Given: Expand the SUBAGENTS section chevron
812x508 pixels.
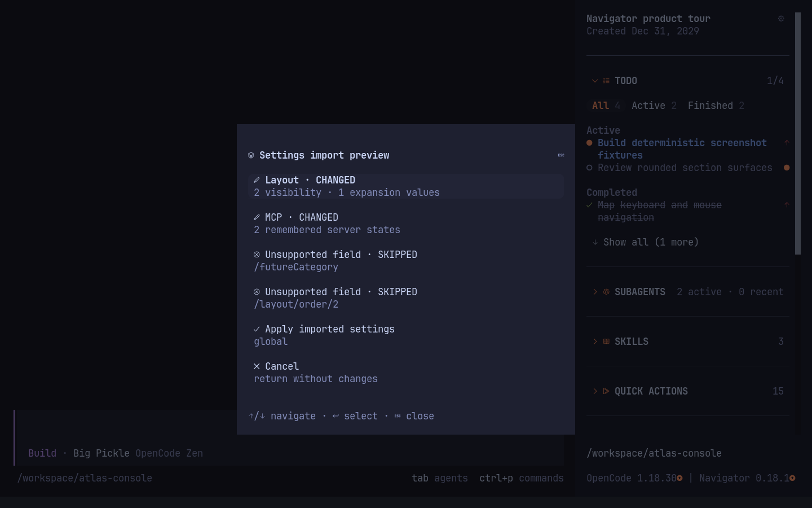Looking at the screenshot, I should click(x=595, y=292).
